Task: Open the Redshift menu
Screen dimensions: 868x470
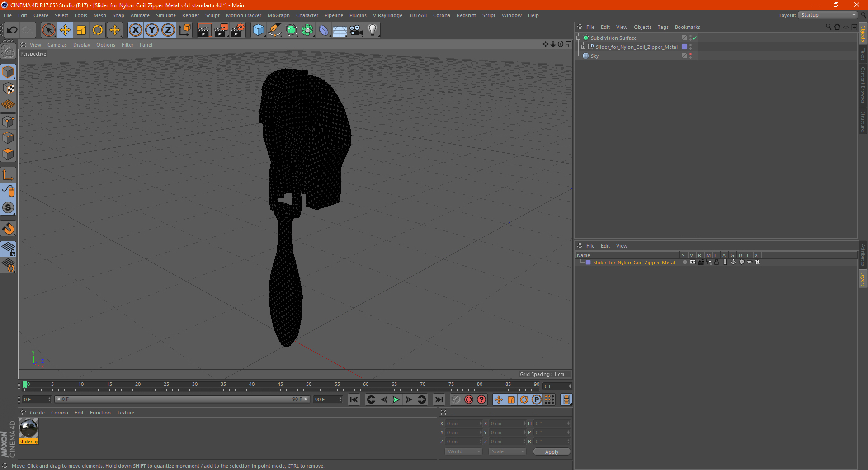Action: click(x=466, y=15)
